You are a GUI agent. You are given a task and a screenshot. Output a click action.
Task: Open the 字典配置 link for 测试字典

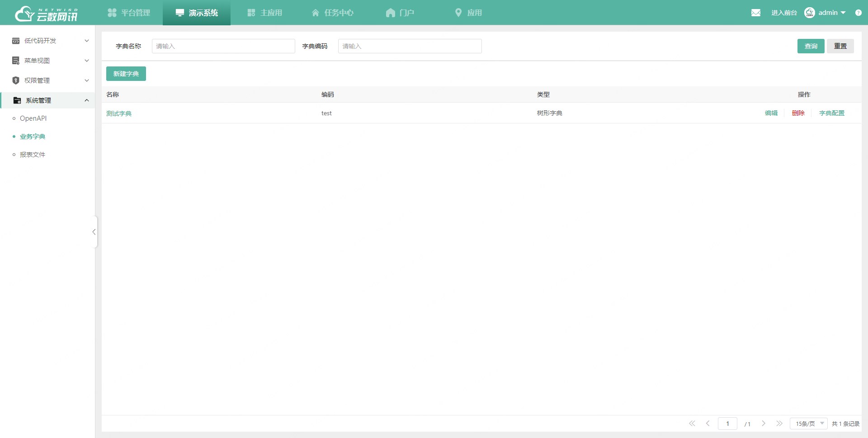click(831, 113)
